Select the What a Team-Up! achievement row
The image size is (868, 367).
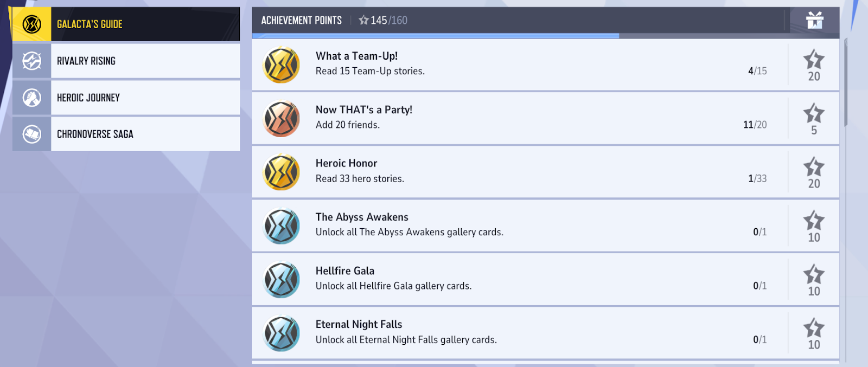(x=545, y=65)
